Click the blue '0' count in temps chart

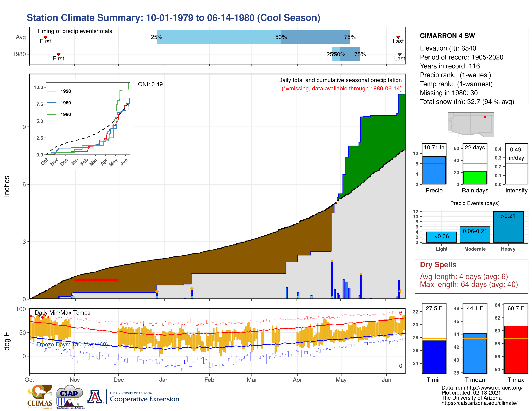coord(400,366)
